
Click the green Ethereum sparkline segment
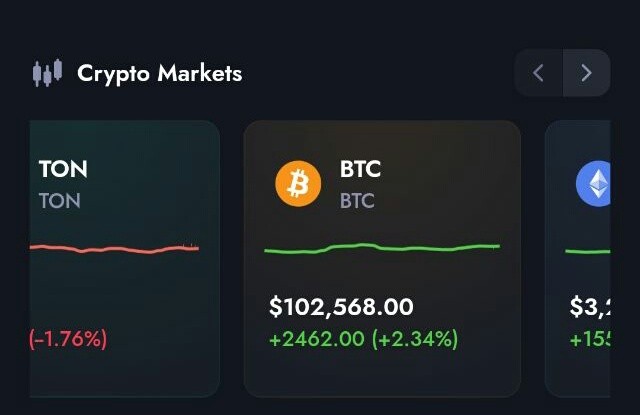coord(588,251)
